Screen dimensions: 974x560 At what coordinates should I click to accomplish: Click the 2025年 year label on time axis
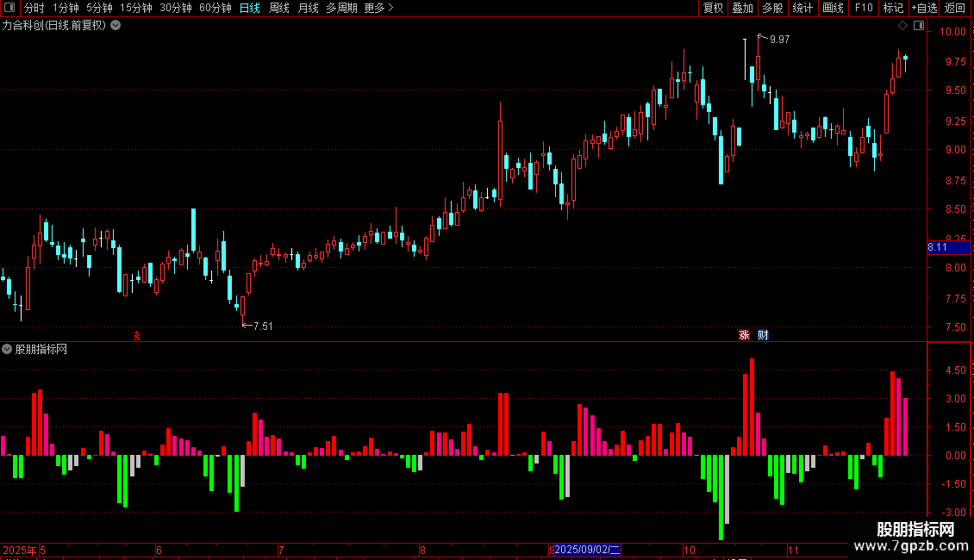tap(19, 550)
